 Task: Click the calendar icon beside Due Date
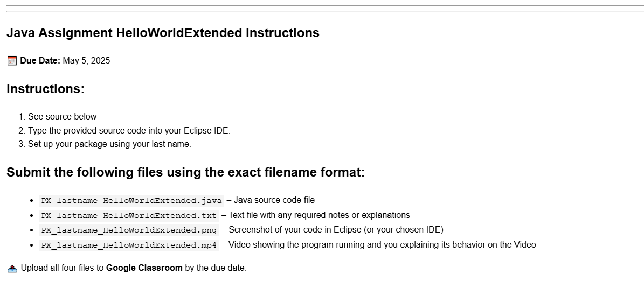pyautogui.click(x=12, y=61)
